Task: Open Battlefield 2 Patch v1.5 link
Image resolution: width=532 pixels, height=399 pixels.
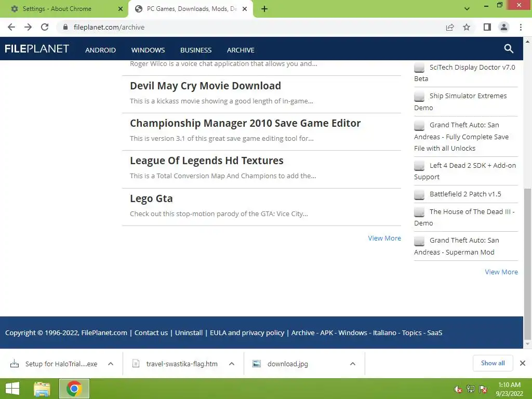Action: (465, 194)
